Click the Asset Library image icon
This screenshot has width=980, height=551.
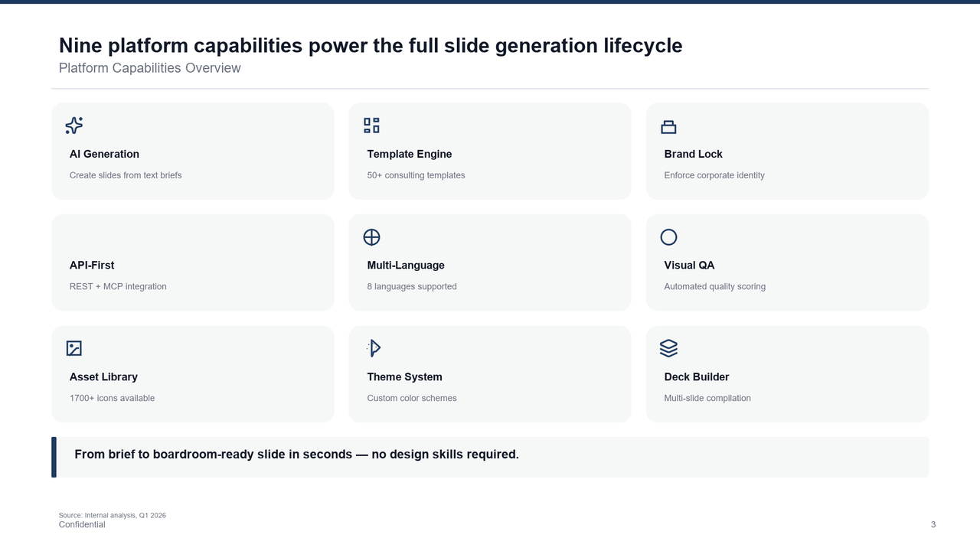click(73, 348)
